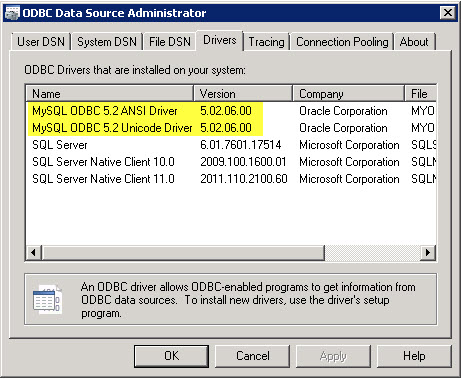The width and height of the screenshot is (461, 379).
Task: Click version 6.01.7601.17514 cell
Action: point(241,145)
